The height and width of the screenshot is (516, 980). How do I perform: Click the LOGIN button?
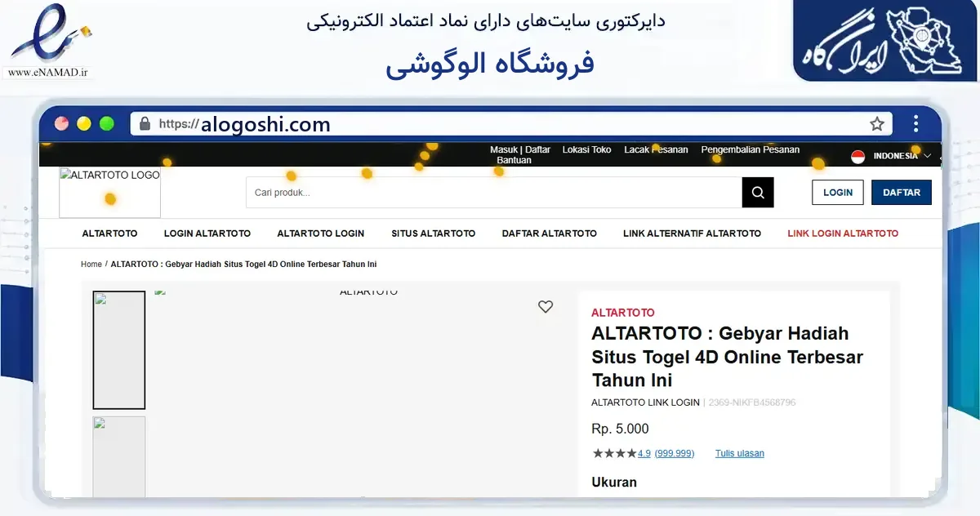click(x=838, y=193)
